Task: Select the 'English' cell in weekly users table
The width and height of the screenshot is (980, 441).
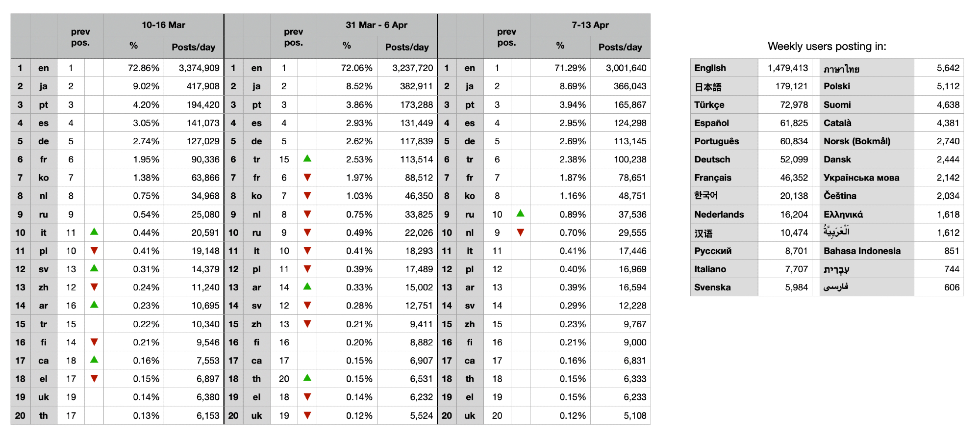Action: [x=710, y=68]
